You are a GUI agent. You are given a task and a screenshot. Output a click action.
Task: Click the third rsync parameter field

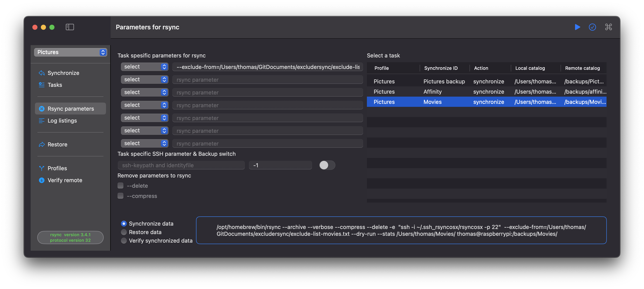268,93
